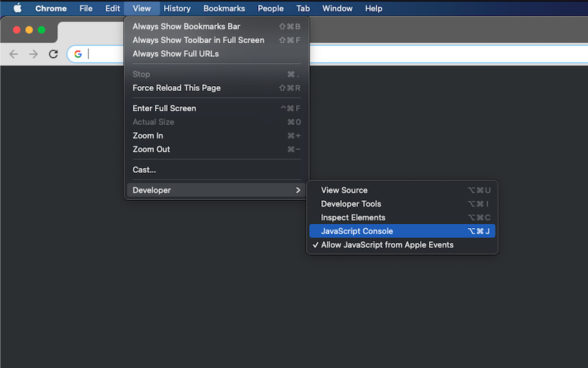This screenshot has height=368, width=588.
Task: Click the browser back arrow
Action: [x=14, y=54]
